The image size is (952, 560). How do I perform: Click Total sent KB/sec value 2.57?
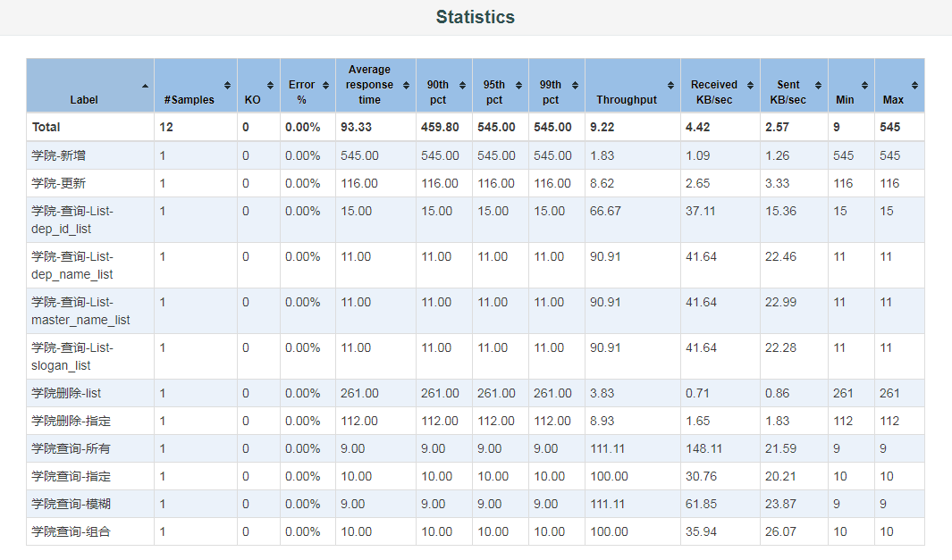click(x=777, y=128)
